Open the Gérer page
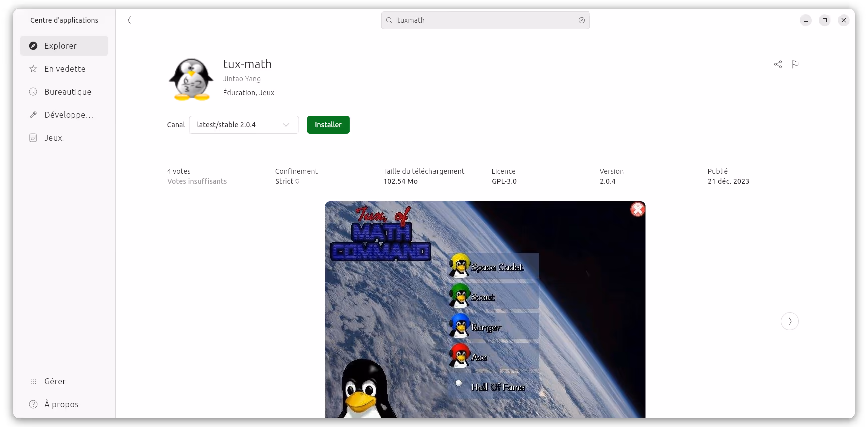 click(64, 381)
